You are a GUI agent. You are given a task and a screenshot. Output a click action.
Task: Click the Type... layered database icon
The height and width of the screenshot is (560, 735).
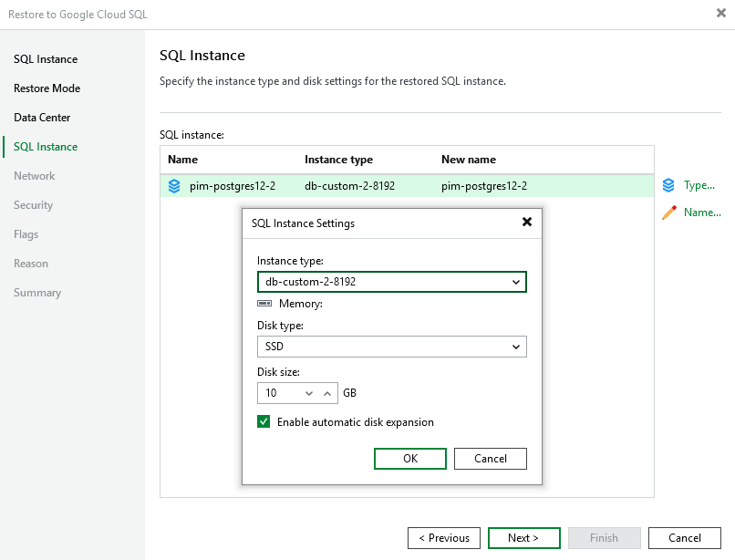(668, 185)
